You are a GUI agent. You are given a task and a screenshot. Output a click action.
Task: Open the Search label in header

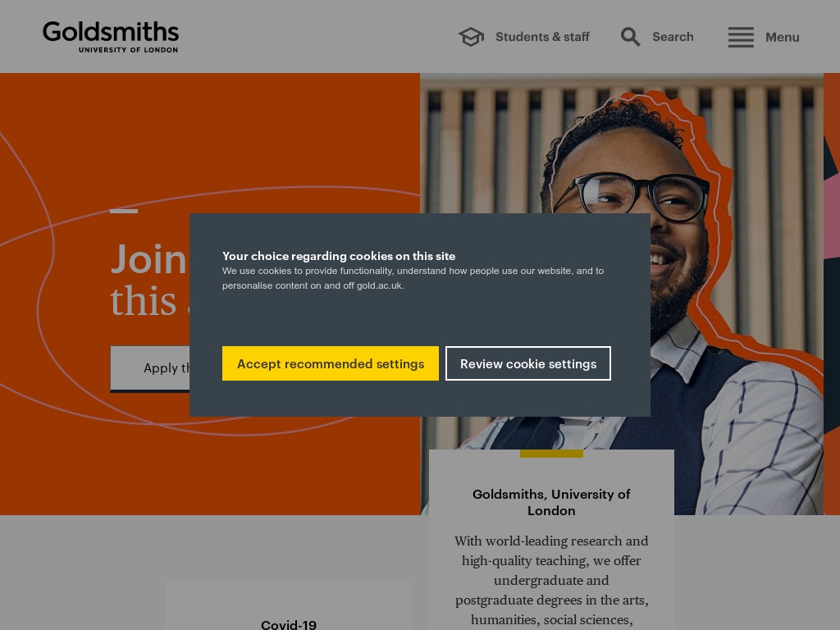(673, 37)
